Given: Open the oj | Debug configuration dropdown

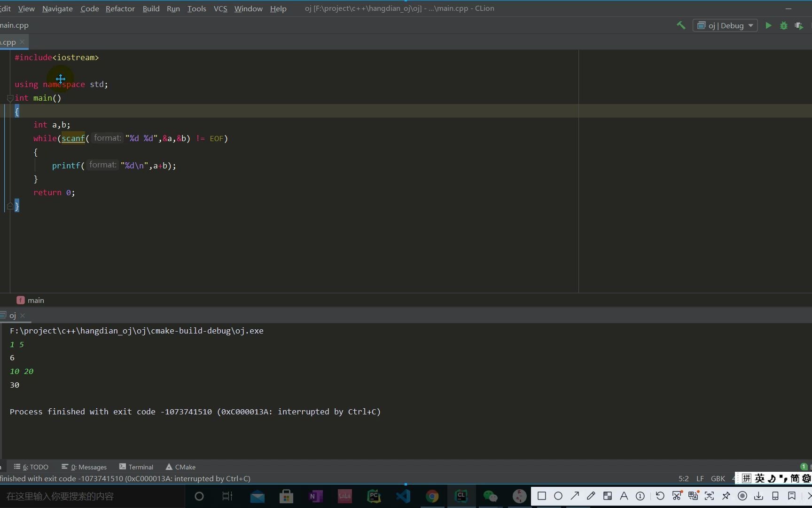Looking at the screenshot, I should [x=725, y=25].
